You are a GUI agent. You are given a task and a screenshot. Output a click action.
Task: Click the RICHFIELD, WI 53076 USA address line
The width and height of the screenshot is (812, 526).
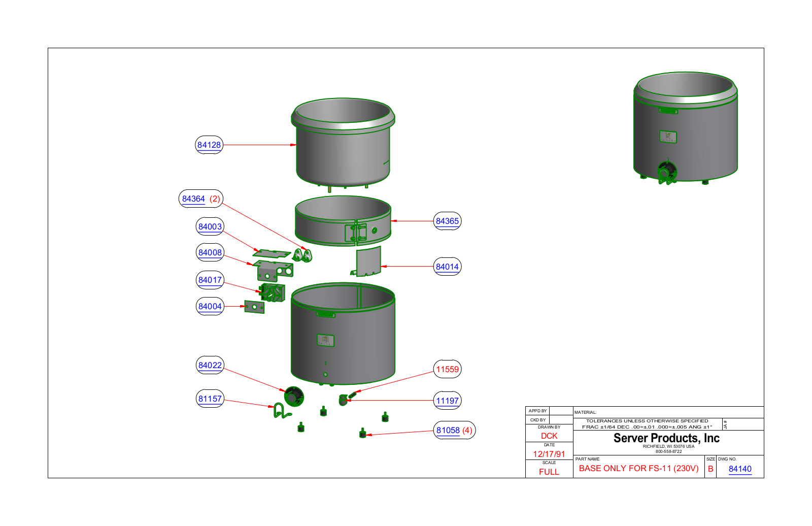click(x=668, y=446)
